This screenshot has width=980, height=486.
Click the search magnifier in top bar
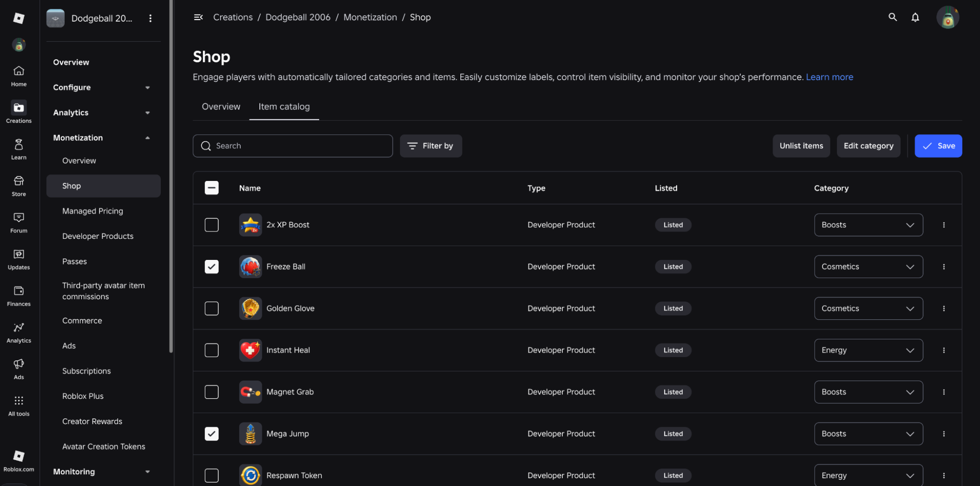point(892,17)
